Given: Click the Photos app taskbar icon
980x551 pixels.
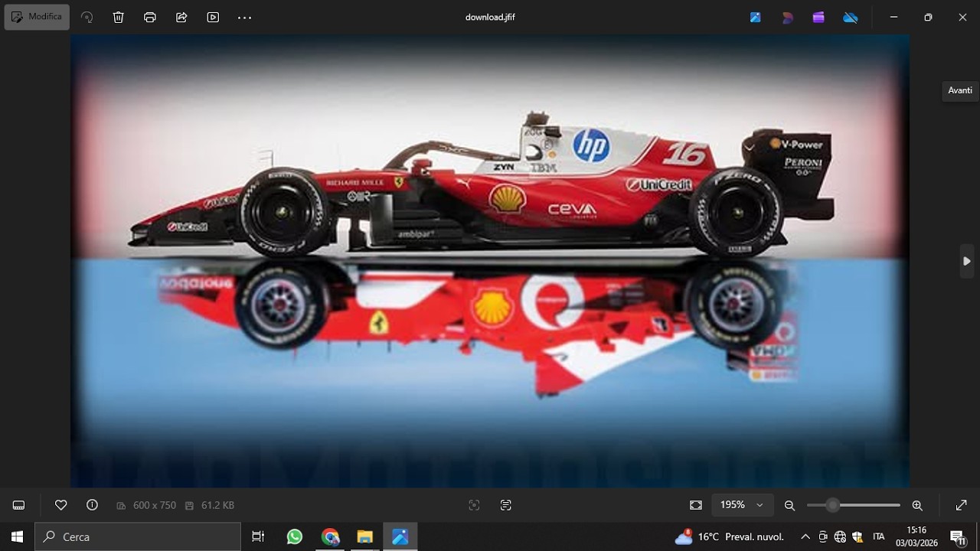Looking at the screenshot, I should point(400,536).
